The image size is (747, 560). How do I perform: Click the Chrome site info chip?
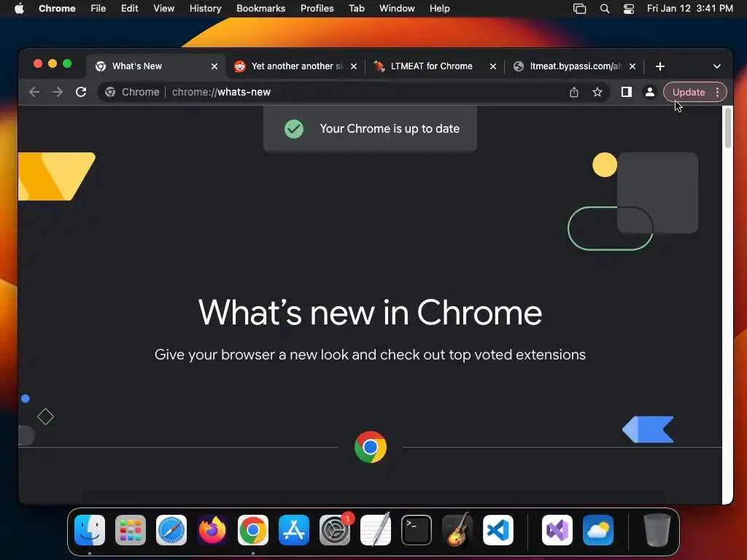(x=132, y=92)
